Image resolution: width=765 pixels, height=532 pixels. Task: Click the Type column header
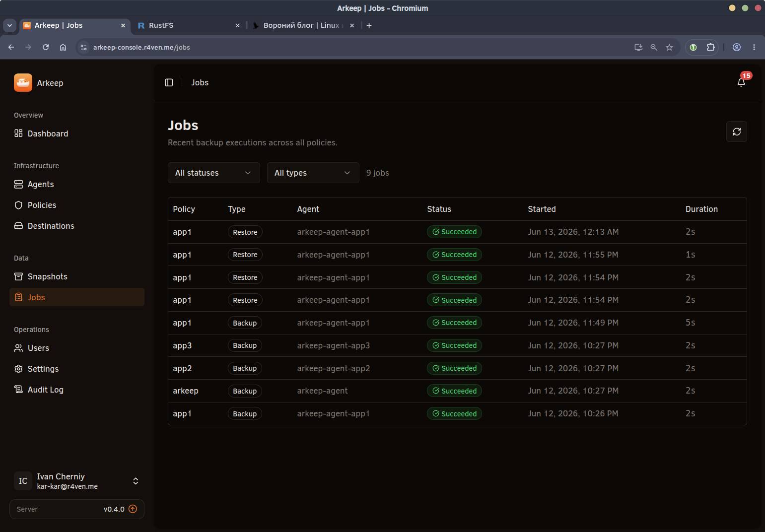[x=237, y=209]
